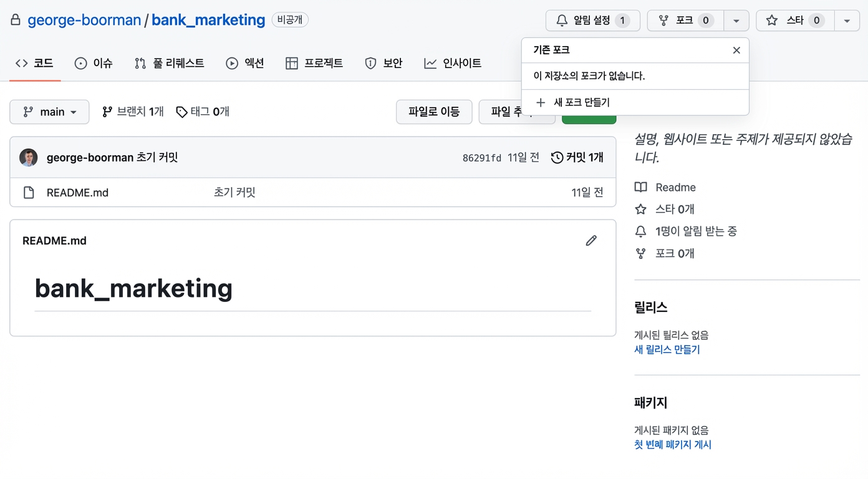
Task: Click 새 릴리스 만들기 link
Action: (x=667, y=349)
